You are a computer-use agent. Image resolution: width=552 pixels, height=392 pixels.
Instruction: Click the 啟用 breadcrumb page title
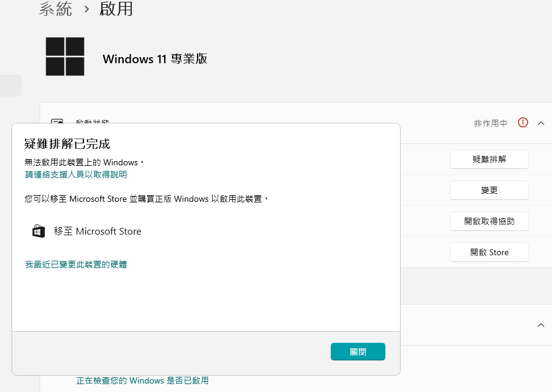click(x=116, y=9)
